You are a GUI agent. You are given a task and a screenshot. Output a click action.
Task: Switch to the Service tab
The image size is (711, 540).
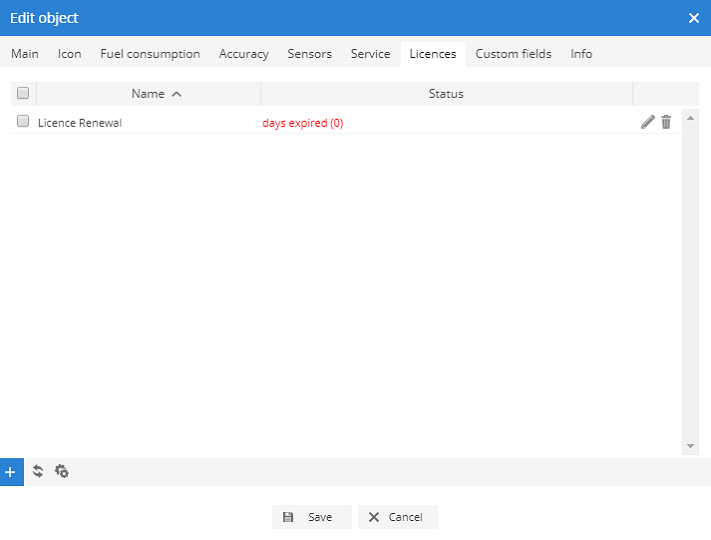[370, 54]
